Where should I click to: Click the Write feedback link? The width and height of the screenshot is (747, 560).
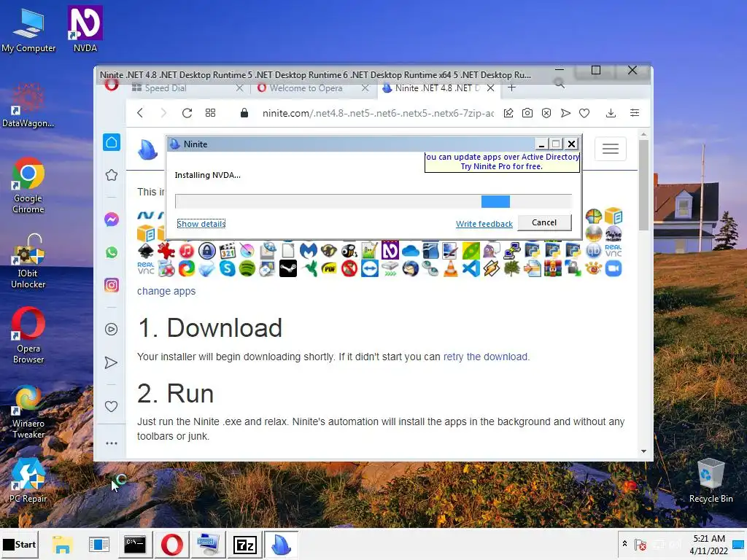(484, 224)
